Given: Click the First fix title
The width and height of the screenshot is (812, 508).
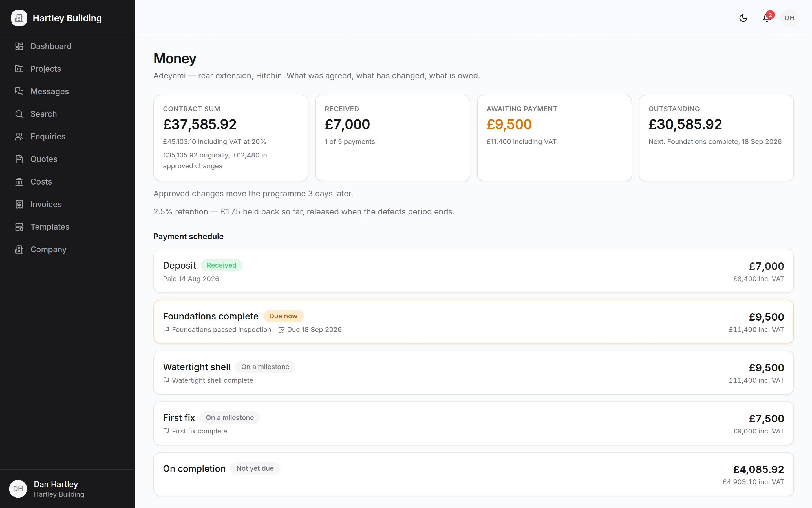Looking at the screenshot, I should click(x=179, y=418).
